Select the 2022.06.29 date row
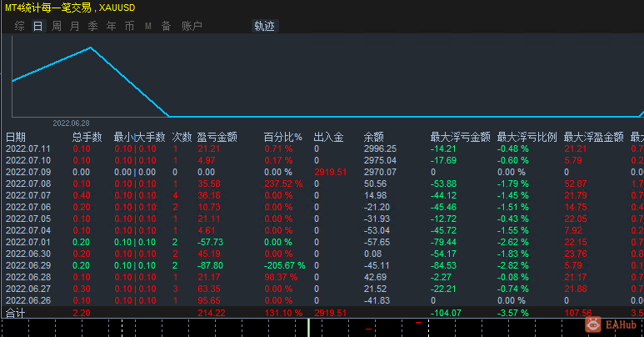This screenshot has height=337, width=644. click(28, 265)
